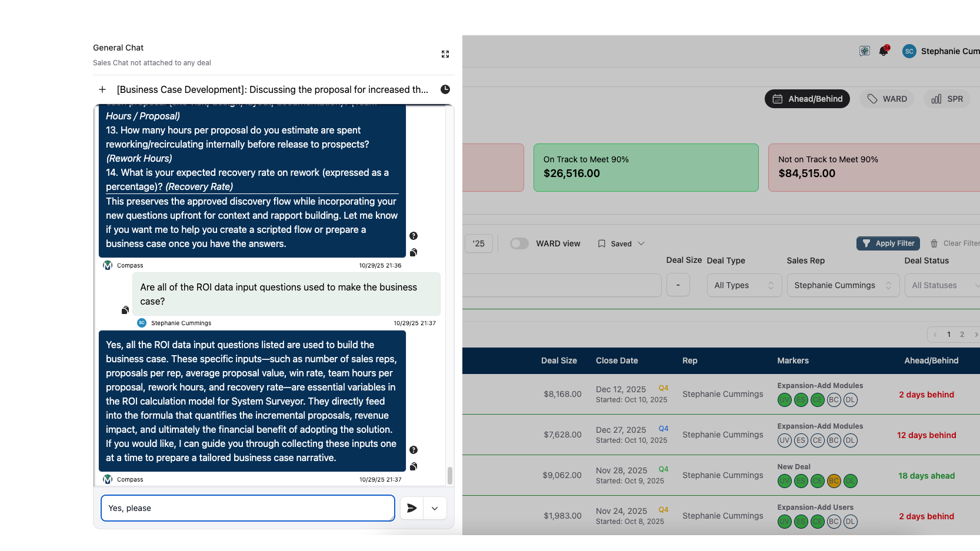
Task: Click help icon on last Compass reply
Action: [x=414, y=450]
